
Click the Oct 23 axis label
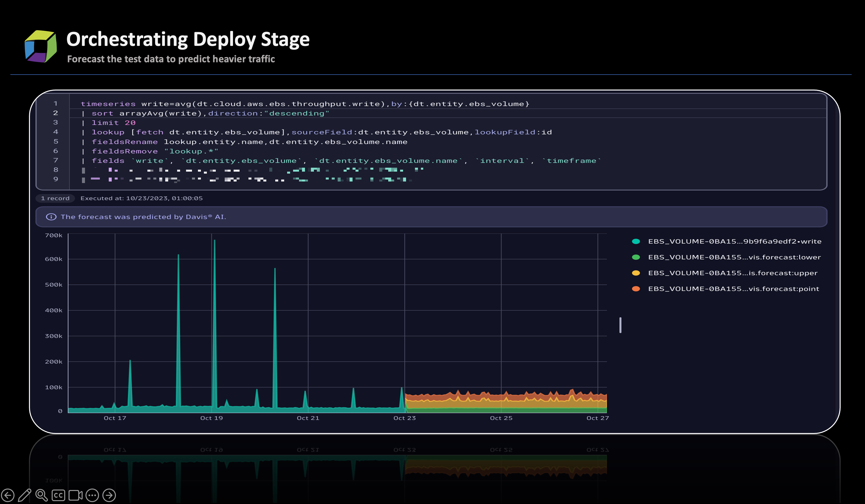[404, 418]
